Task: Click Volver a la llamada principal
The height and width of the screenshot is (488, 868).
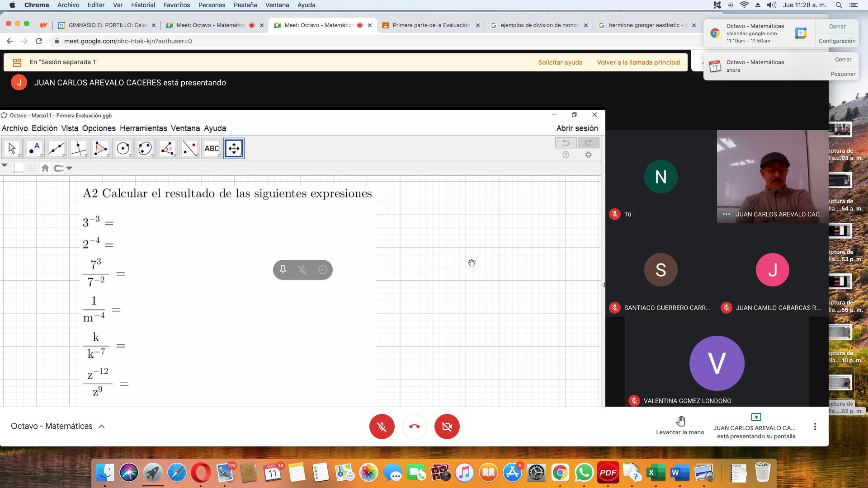Action: point(638,62)
